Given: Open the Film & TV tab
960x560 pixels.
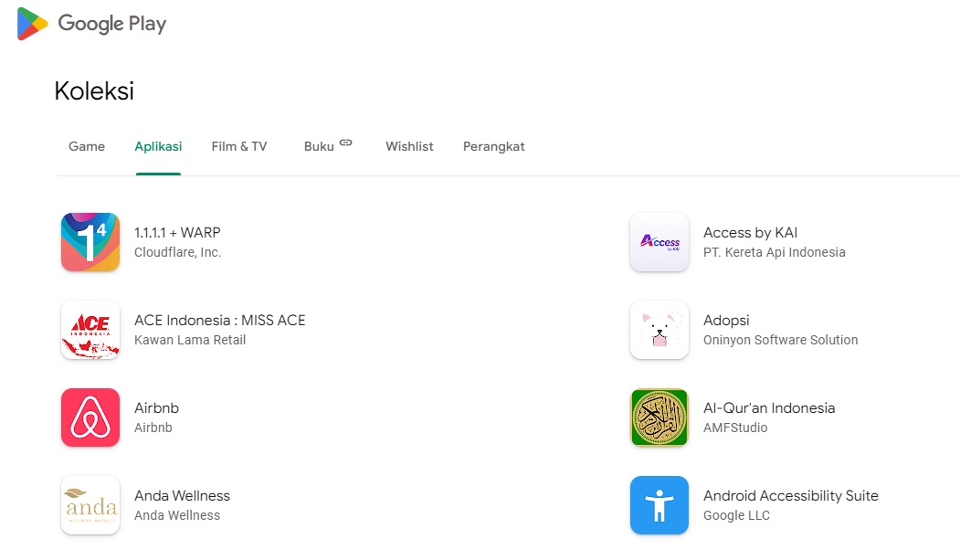Looking at the screenshot, I should (239, 146).
